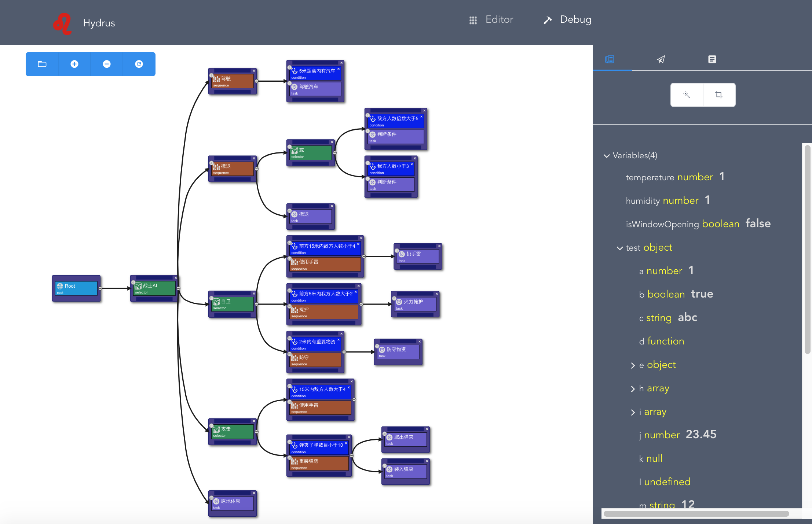
Task: Switch to the Debug menu
Action: click(567, 20)
